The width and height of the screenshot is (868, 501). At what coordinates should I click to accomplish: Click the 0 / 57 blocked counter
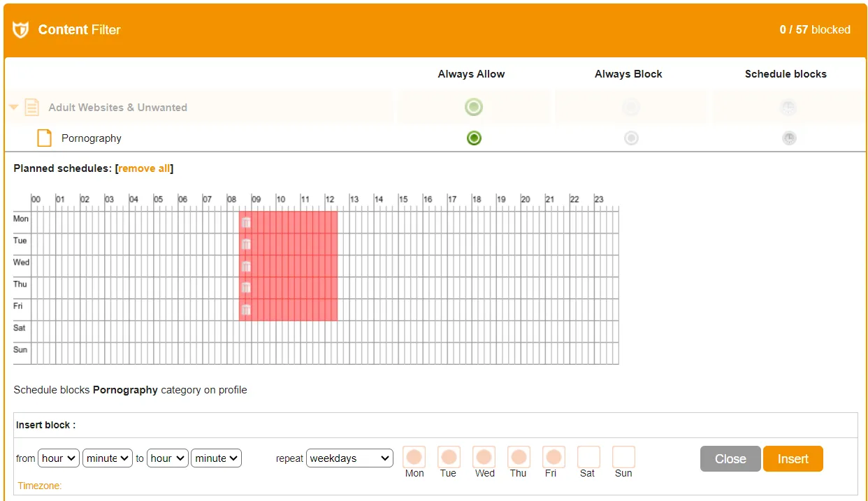pos(815,29)
